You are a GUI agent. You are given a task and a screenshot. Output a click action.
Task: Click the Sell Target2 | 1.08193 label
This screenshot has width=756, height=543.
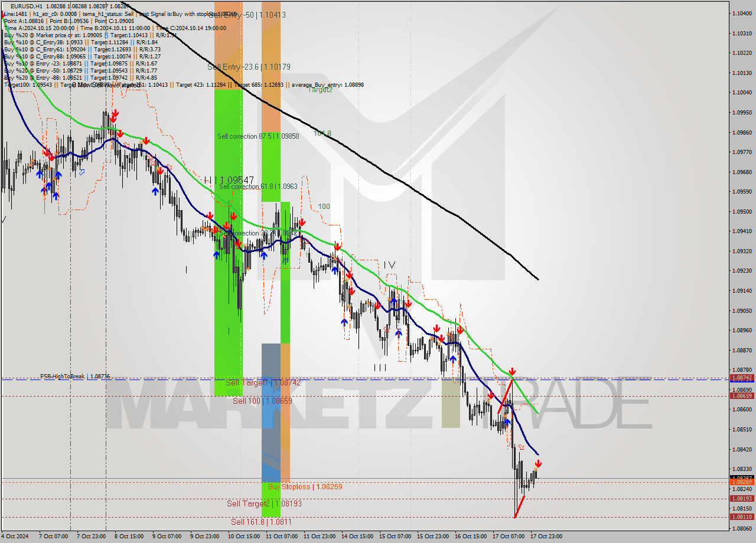(x=265, y=503)
